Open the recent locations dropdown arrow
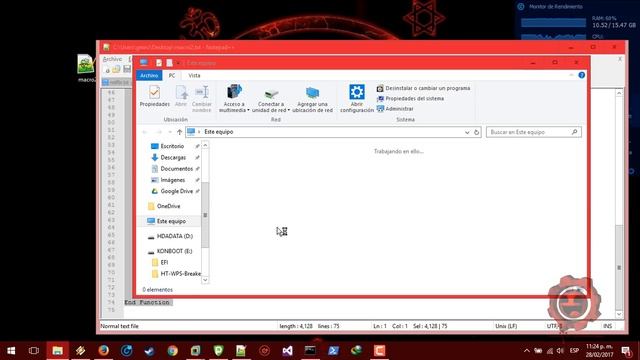 [x=170, y=132]
